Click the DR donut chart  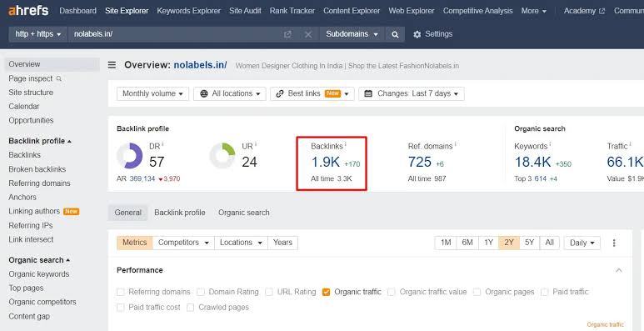click(130, 156)
